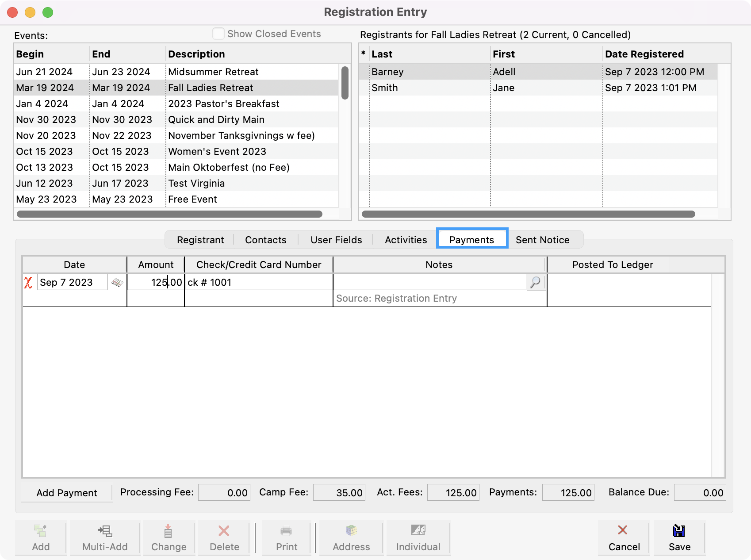
Task: Click the Events list vertical scrollbar
Action: point(345,83)
